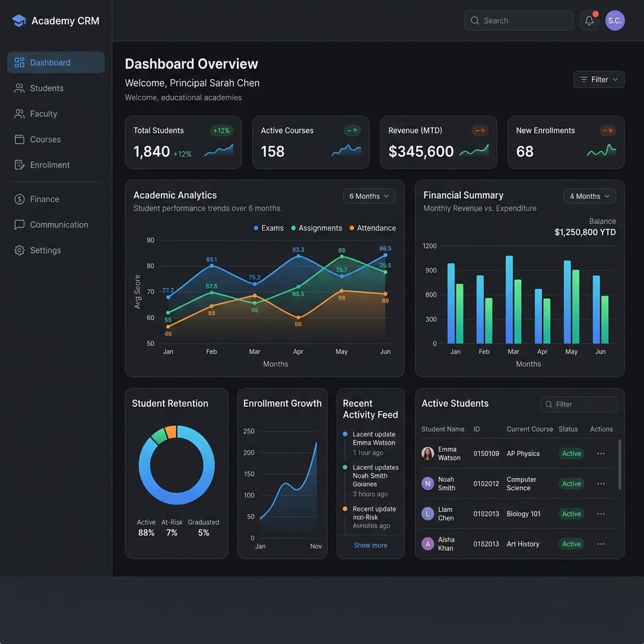The width and height of the screenshot is (644, 644).
Task: Click the ID 0102012 cell
Action: pyautogui.click(x=486, y=484)
